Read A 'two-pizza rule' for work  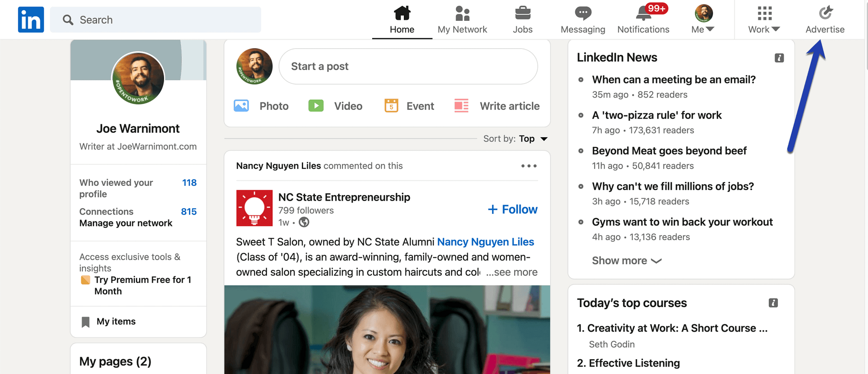point(657,115)
